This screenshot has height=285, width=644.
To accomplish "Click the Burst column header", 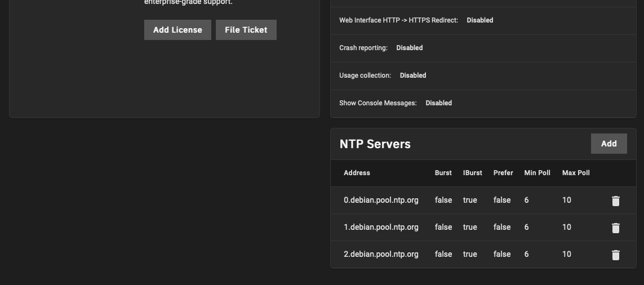I will coord(443,173).
